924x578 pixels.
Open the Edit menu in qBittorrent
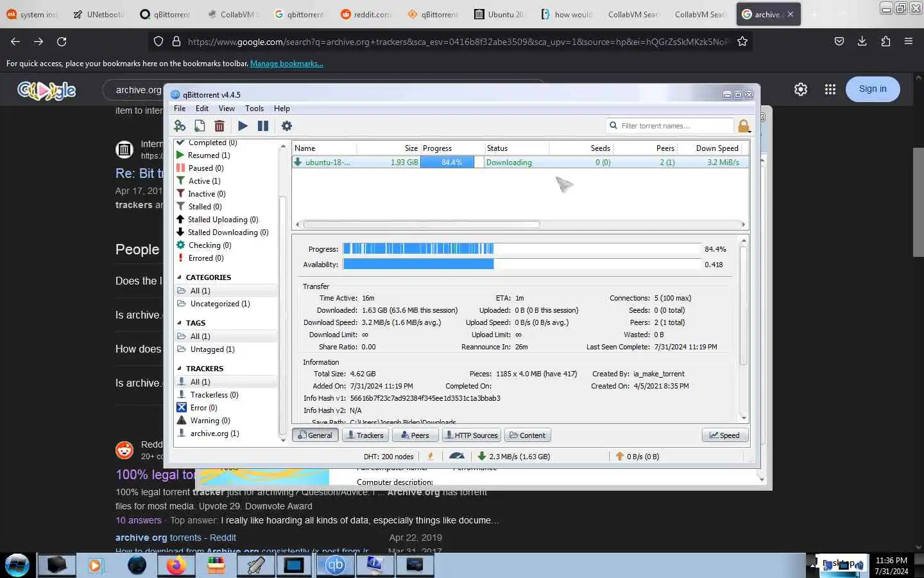click(x=202, y=109)
